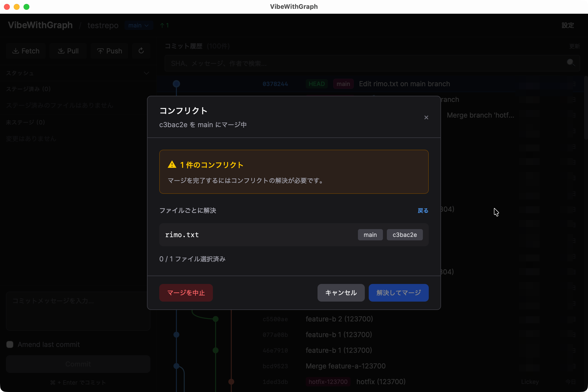
Task: Click the refresh icon next to Push
Action: click(x=141, y=51)
